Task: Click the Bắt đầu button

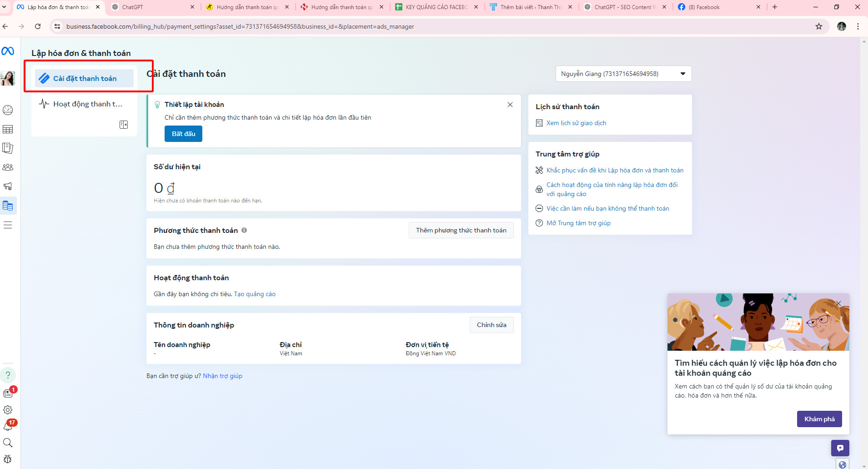Action: [183, 134]
